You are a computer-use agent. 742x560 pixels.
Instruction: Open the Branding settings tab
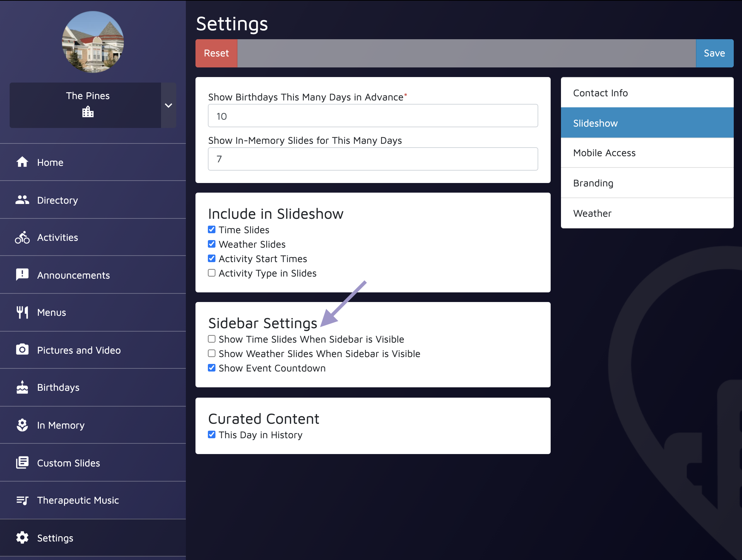coord(647,183)
